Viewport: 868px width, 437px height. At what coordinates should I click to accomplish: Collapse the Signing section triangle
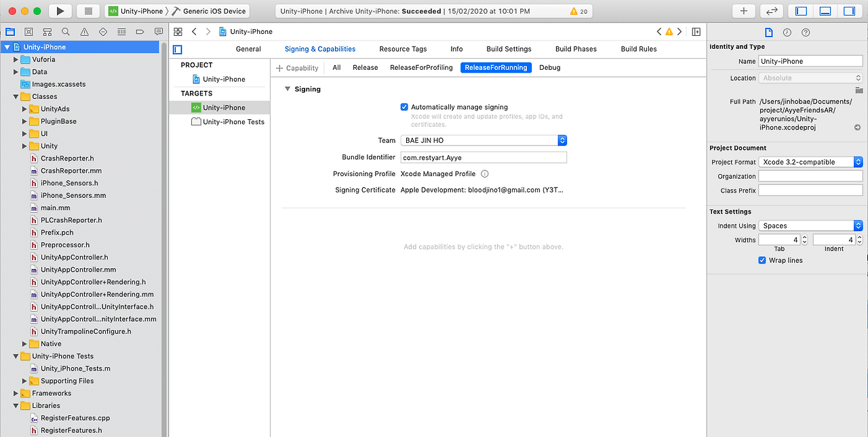click(x=288, y=89)
